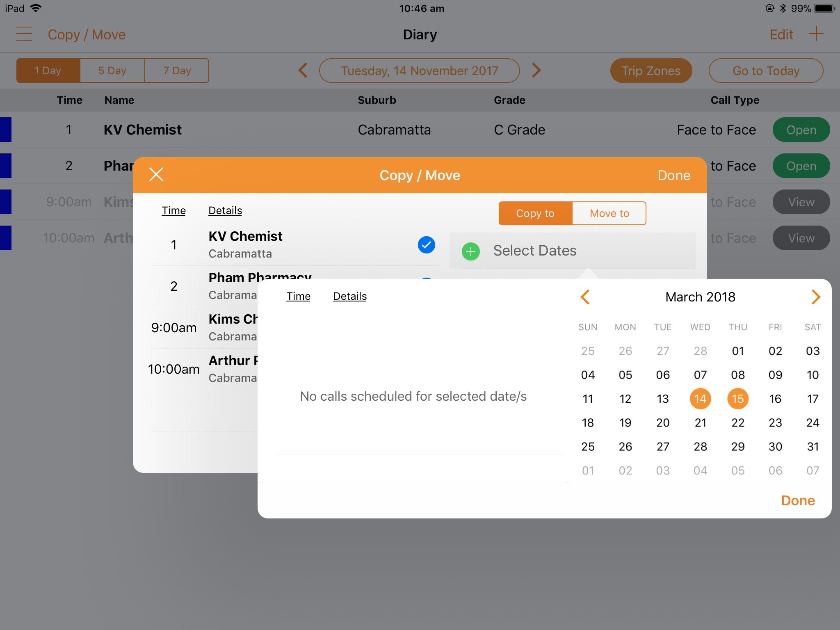The width and height of the screenshot is (840, 630).
Task: Go to previous month in calendar
Action: [x=585, y=297]
